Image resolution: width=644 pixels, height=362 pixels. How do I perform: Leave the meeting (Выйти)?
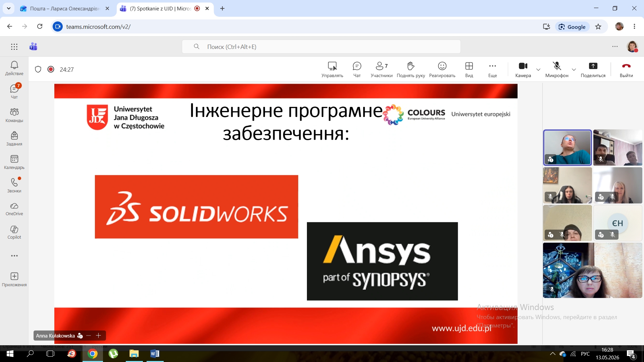tap(626, 70)
